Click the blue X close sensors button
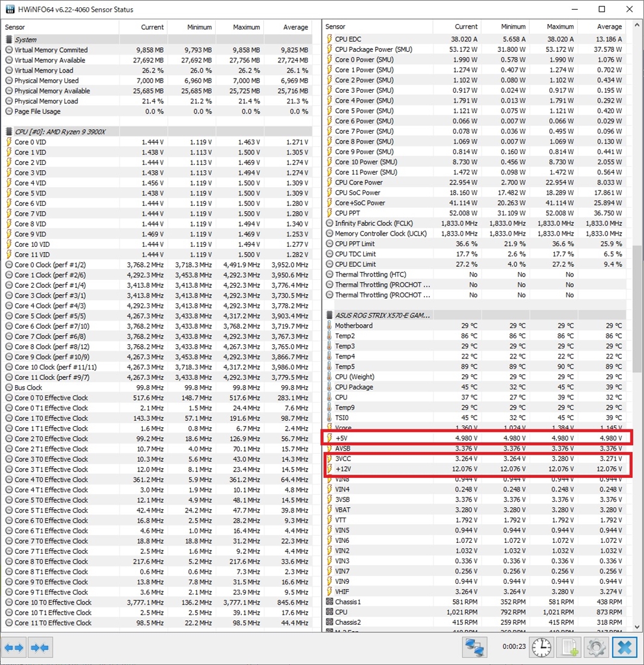The height and width of the screenshot is (665, 644). pos(625,647)
